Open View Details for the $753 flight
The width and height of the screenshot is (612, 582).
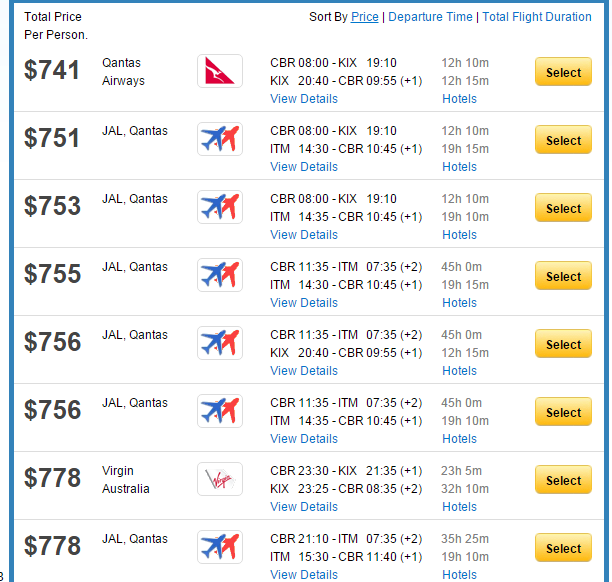click(304, 235)
